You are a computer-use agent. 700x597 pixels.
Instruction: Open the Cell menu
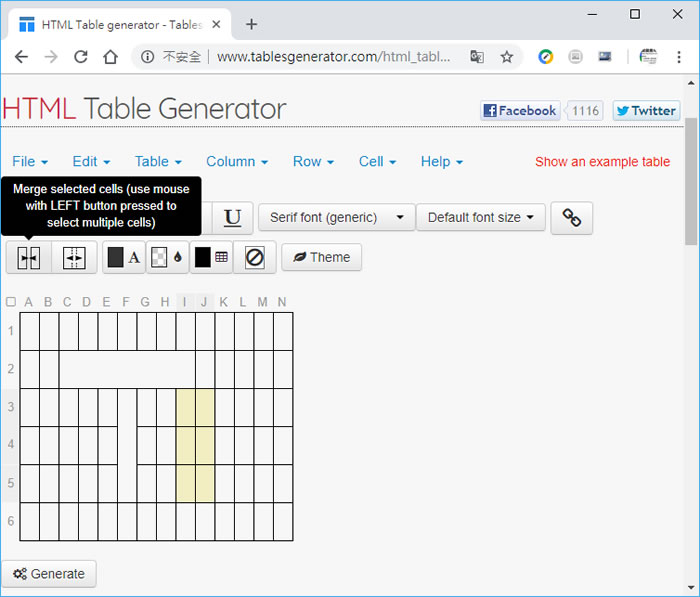click(377, 161)
